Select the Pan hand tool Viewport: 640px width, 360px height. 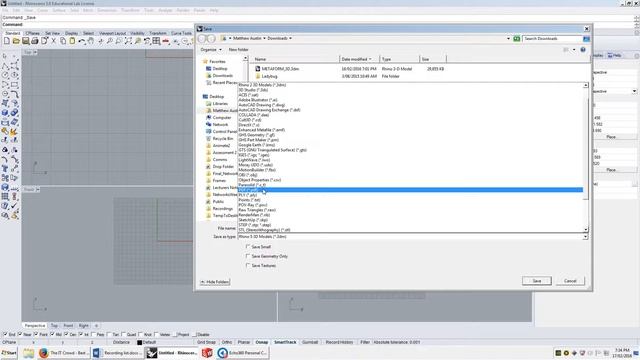[x=91, y=41]
